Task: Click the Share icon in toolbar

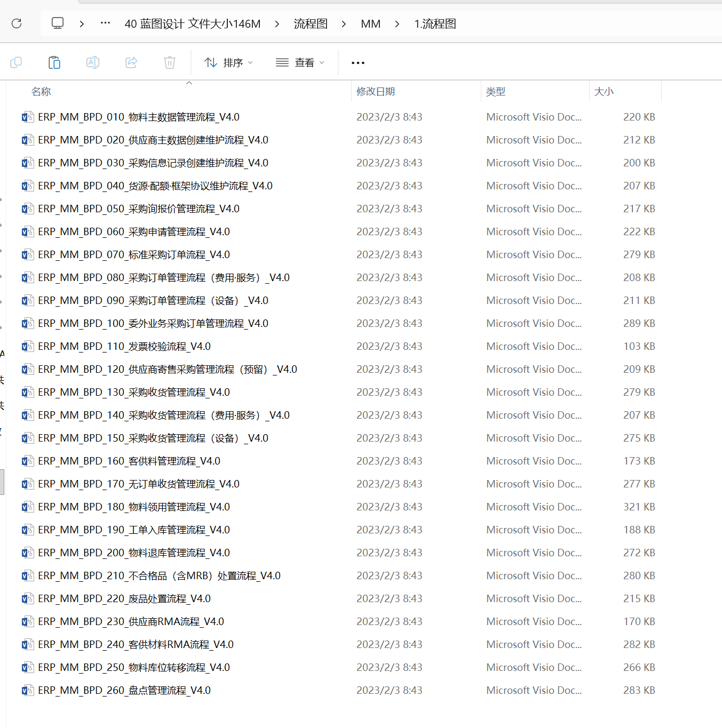Action: (x=131, y=62)
